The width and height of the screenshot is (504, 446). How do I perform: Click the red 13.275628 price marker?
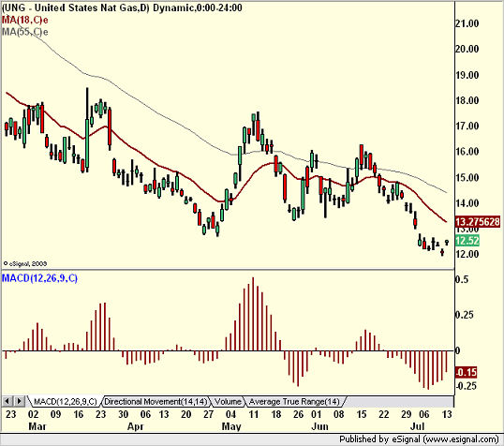478,222
